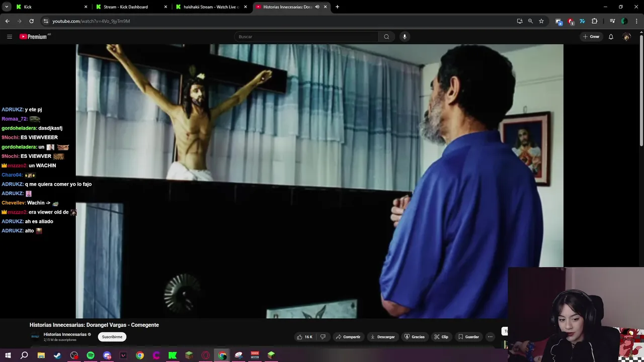Open the Chrome tab search dropdown
The height and width of the screenshot is (362, 644).
tap(7, 7)
